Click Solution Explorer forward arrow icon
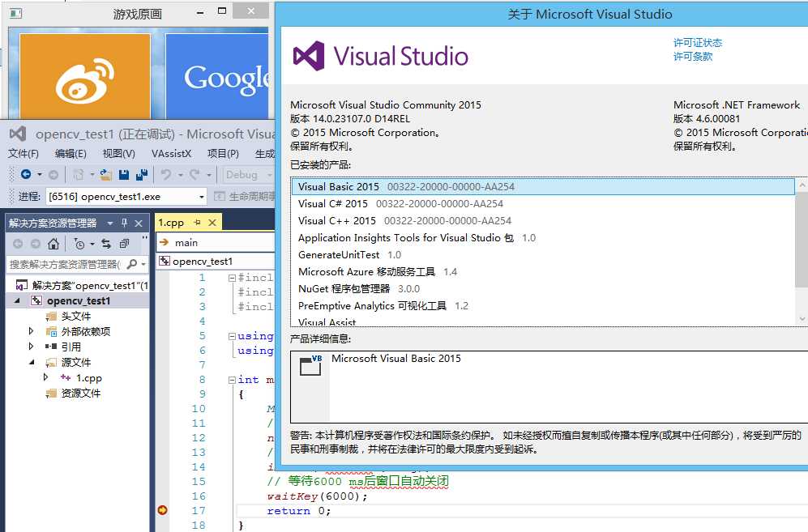Image resolution: width=808 pixels, height=532 pixels. tap(36, 244)
